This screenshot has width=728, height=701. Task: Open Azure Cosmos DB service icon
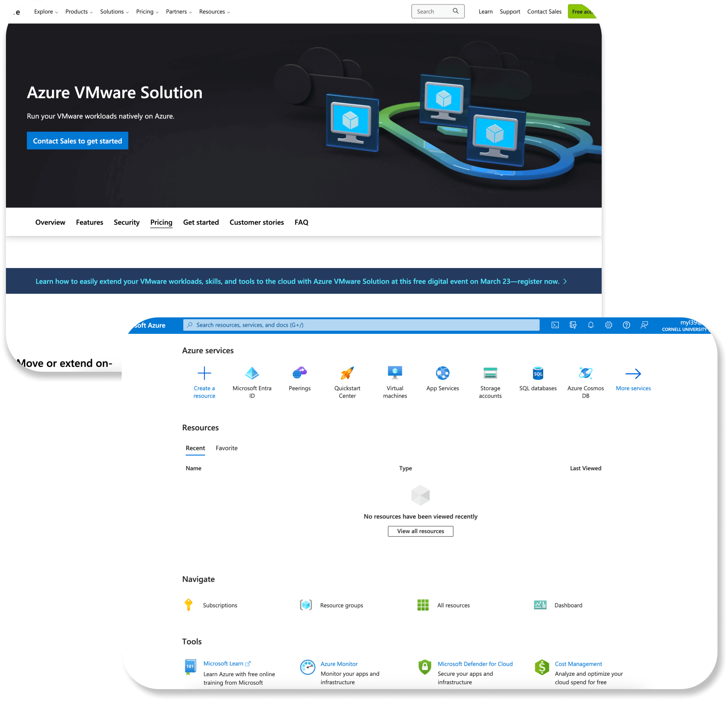point(586,373)
